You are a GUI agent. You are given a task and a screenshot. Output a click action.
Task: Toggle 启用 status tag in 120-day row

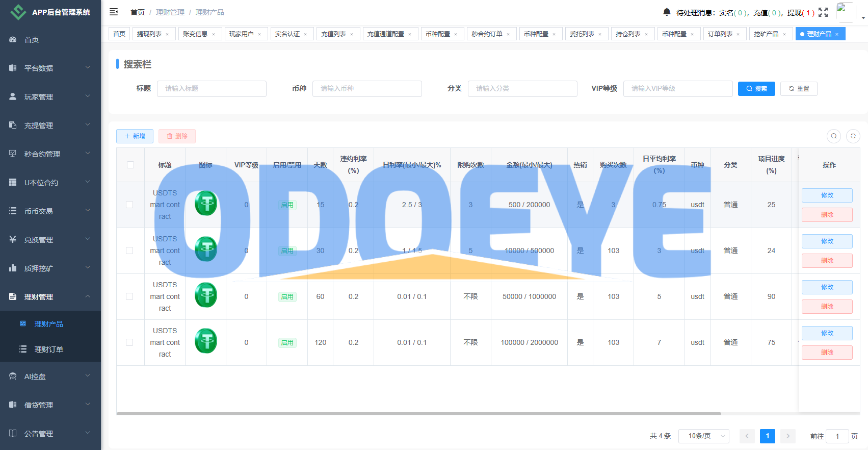click(x=287, y=342)
